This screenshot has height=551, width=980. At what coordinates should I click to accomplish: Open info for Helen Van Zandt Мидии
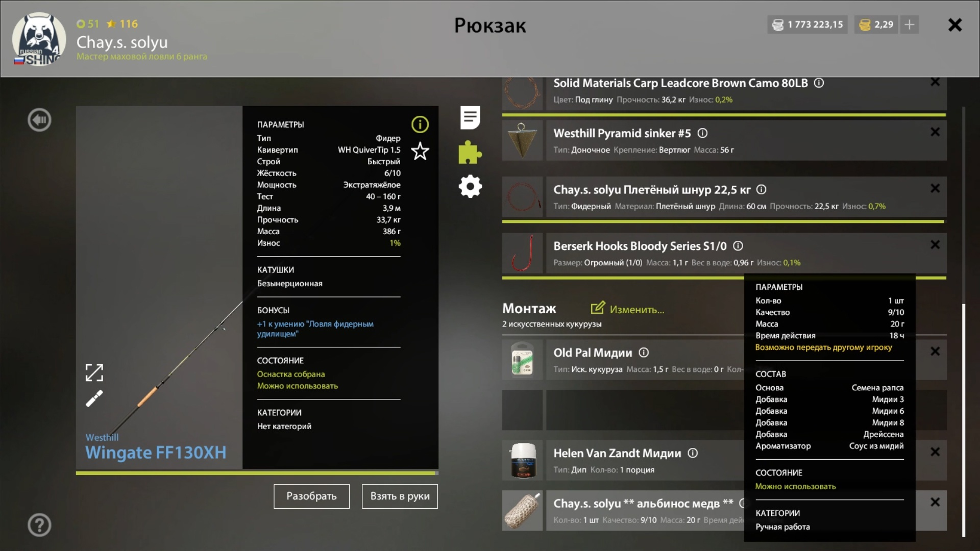[693, 453]
